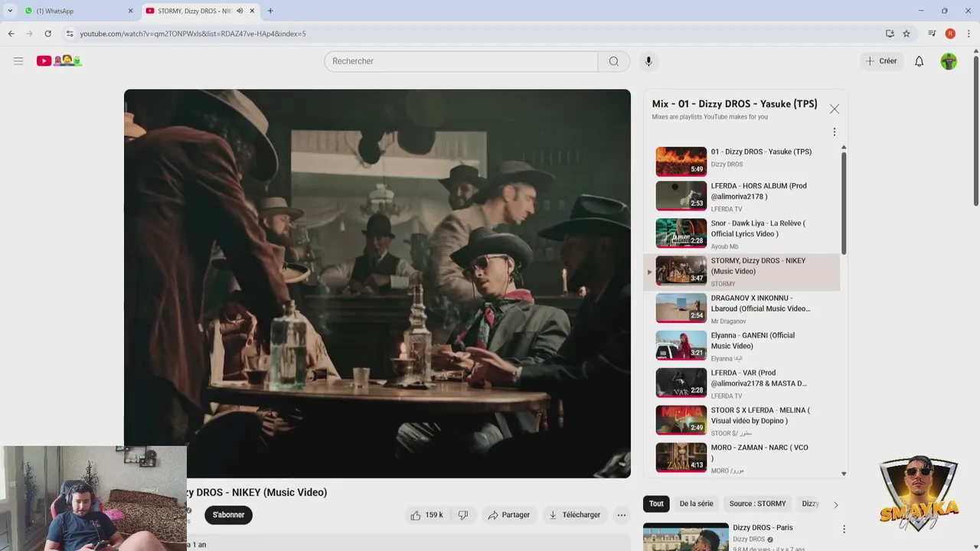Image resolution: width=980 pixels, height=551 pixels.
Task: Start voice search with microphone icon
Action: pyautogui.click(x=648, y=61)
